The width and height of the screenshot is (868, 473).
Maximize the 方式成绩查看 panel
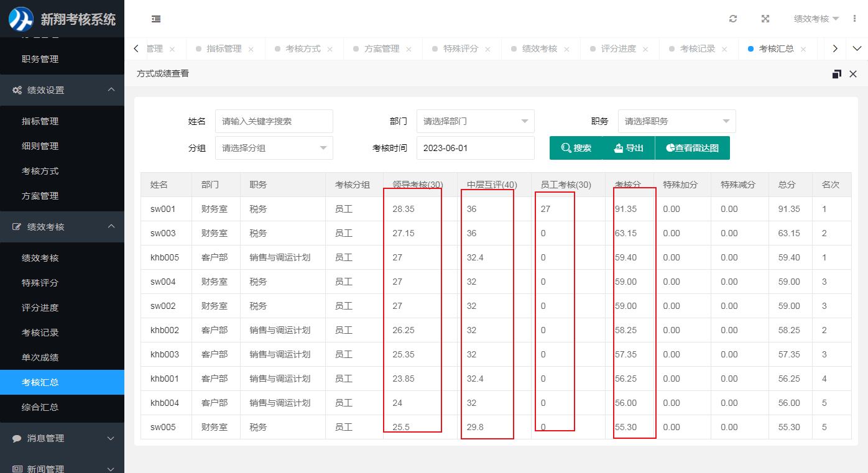[836, 74]
